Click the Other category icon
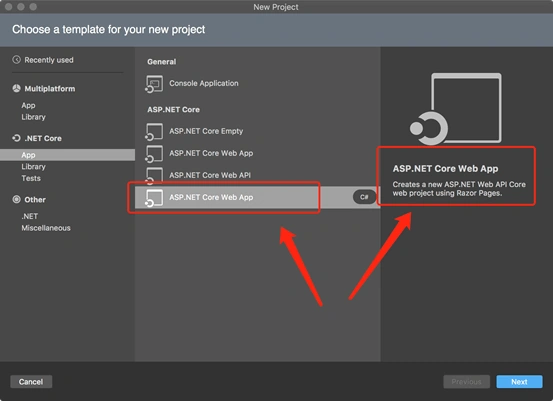 click(x=17, y=199)
